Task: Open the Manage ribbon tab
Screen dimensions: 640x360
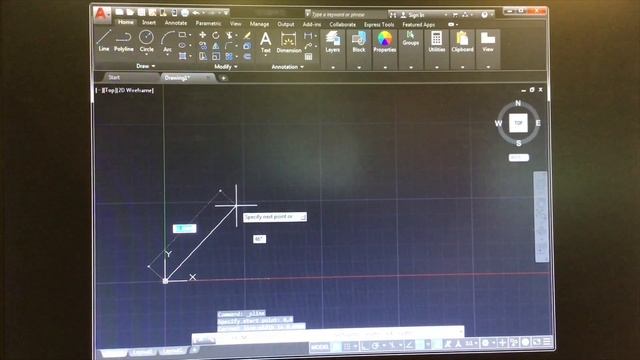Action: pyautogui.click(x=259, y=24)
